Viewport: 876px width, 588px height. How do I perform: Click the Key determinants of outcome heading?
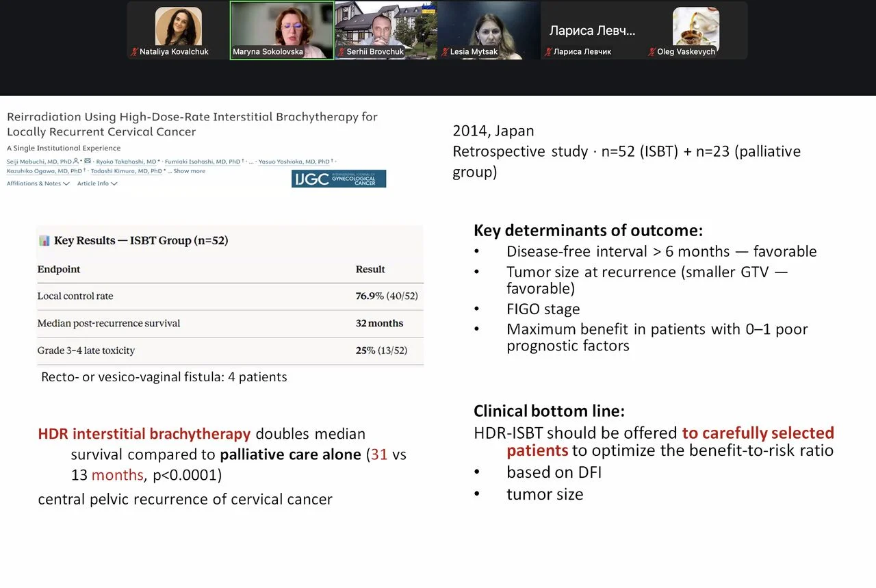coord(589,230)
